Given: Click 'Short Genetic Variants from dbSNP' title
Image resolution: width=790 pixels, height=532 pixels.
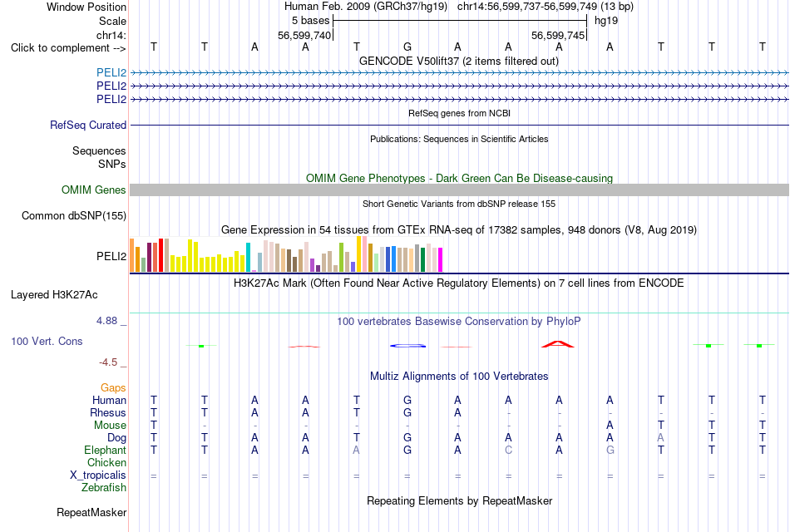Looking at the screenshot, I should point(459,204).
